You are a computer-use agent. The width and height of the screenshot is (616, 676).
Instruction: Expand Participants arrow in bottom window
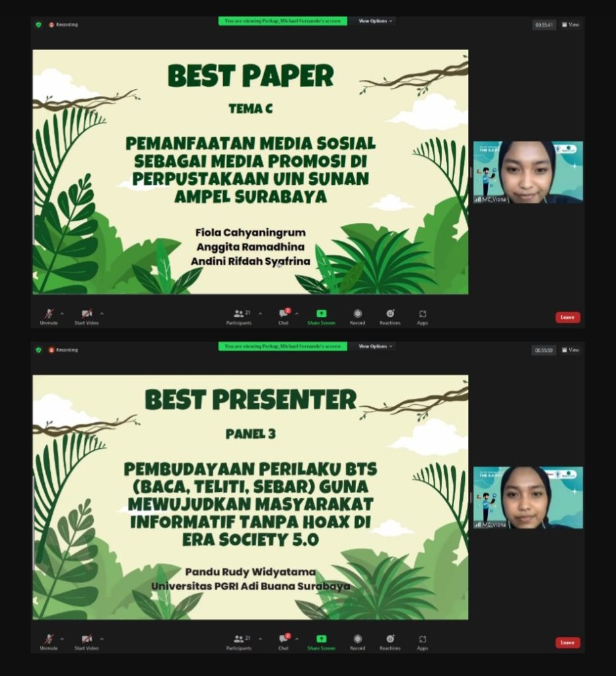[x=260, y=639]
